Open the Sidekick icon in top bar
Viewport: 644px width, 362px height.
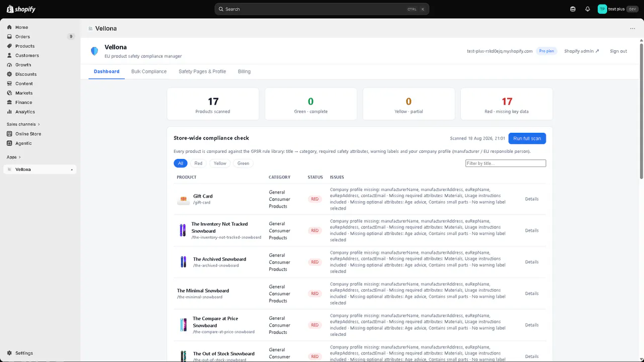573,9
